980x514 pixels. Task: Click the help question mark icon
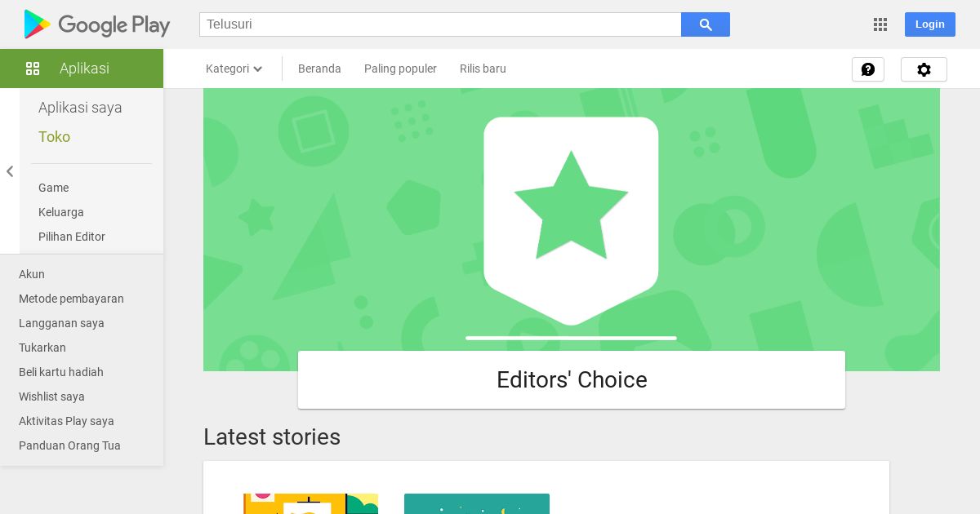tap(867, 69)
